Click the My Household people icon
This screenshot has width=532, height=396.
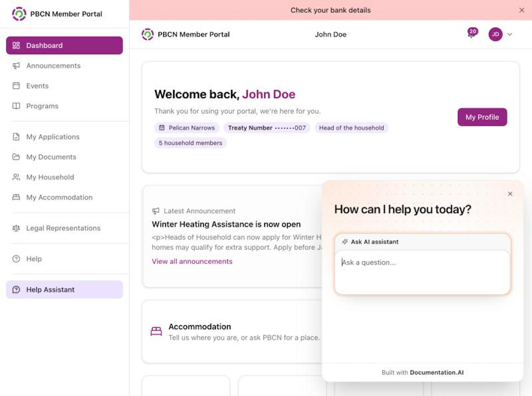[16, 177]
